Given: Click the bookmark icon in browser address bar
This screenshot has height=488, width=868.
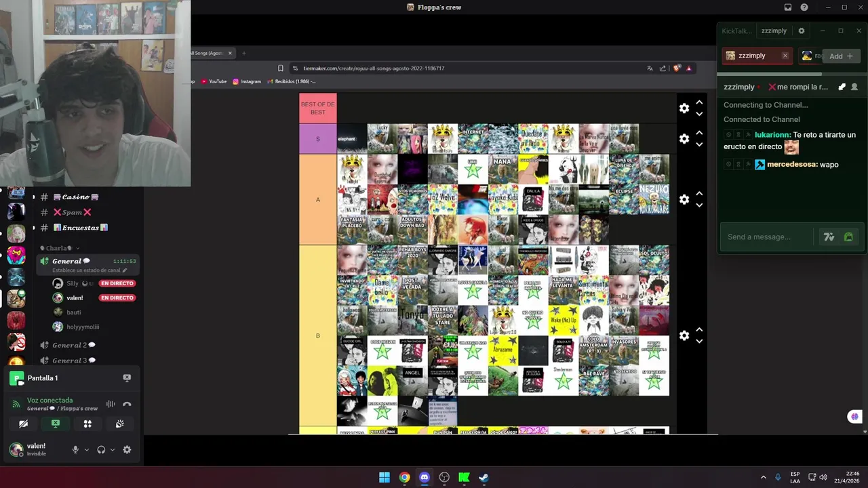Looking at the screenshot, I should [x=281, y=68].
